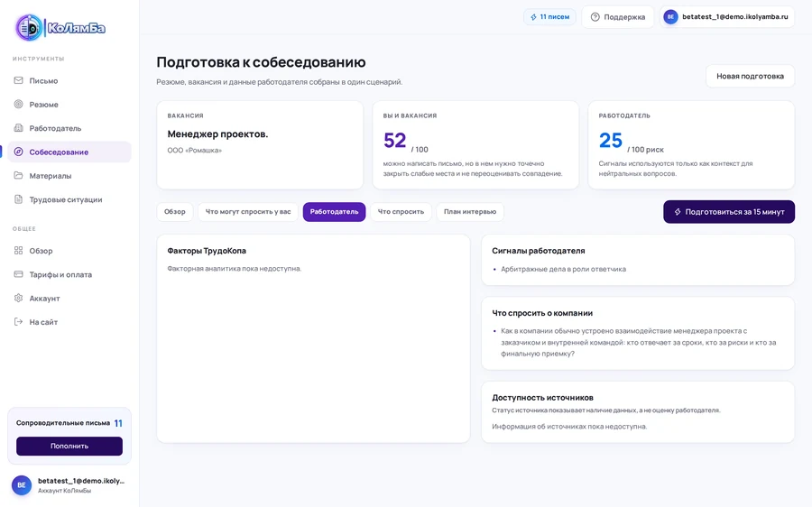The image size is (812, 507).
Task: Click ООО «Ромашка» company name
Action: tap(194, 150)
